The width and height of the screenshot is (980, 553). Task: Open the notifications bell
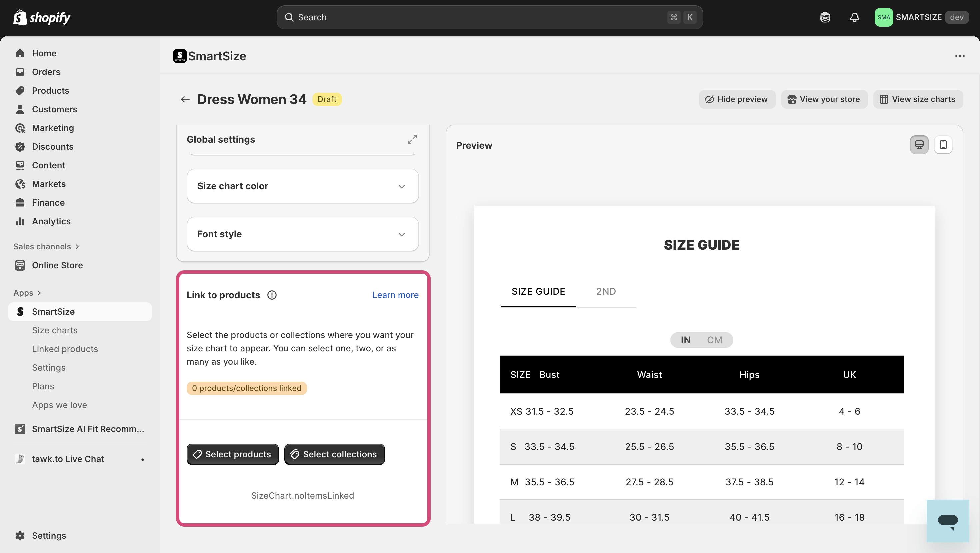point(854,18)
